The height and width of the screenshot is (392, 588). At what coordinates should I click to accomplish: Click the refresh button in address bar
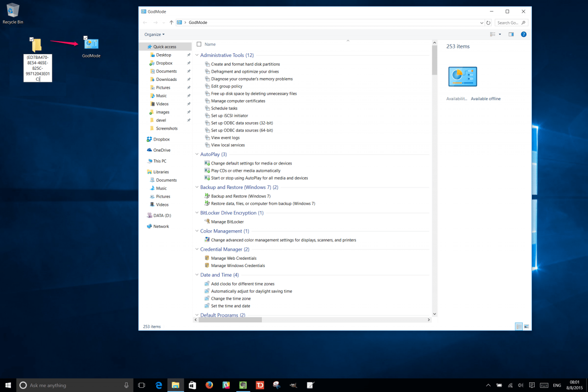(488, 23)
